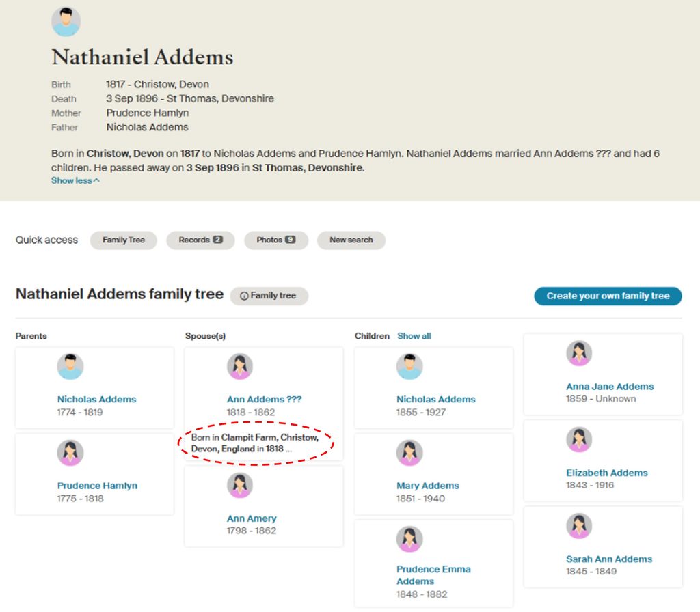Image resolution: width=700 pixels, height=612 pixels.
Task: Click Nicholas Addems 1855 child avatar
Action: [409, 367]
